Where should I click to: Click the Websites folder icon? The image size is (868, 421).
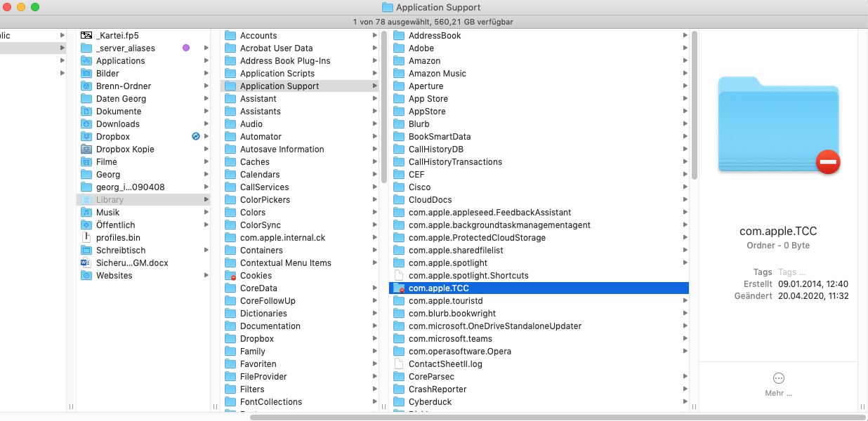point(86,275)
